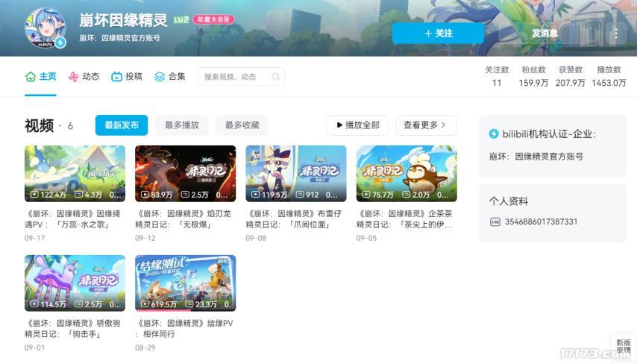Click the 关注 follow button
This screenshot has height=364, width=637.
click(x=438, y=34)
